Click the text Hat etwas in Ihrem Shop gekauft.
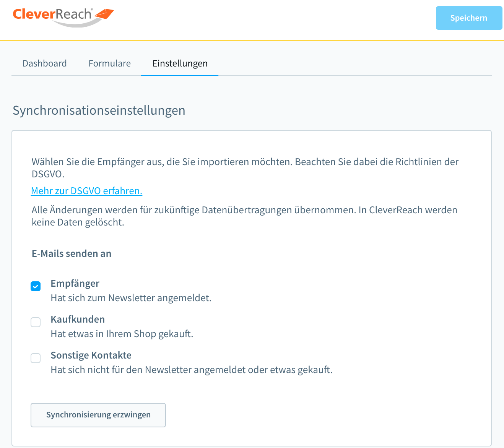This screenshot has height=448, width=504. (122, 334)
